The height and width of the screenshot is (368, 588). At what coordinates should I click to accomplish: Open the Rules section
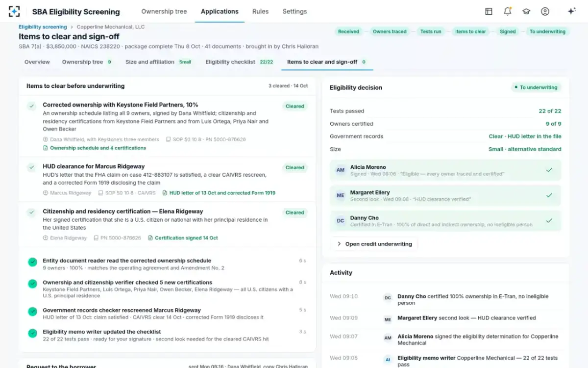click(261, 11)
